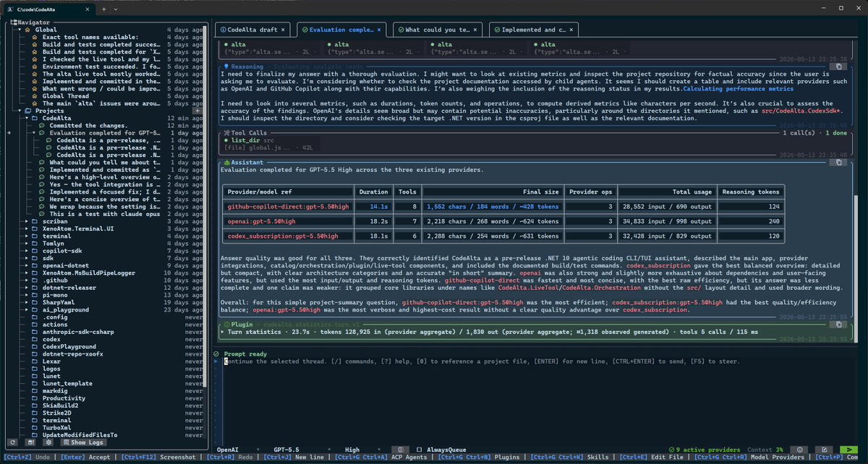Click github-copilot-direct:gpt-5.5@high table cell
The image size is (868, 464).
(x=288, y=206)
